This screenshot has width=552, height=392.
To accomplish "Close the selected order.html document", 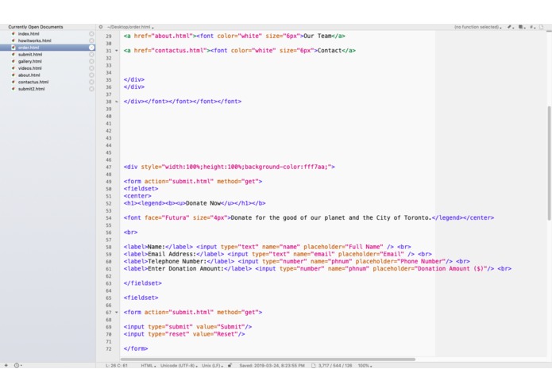I will click(91, 48).
